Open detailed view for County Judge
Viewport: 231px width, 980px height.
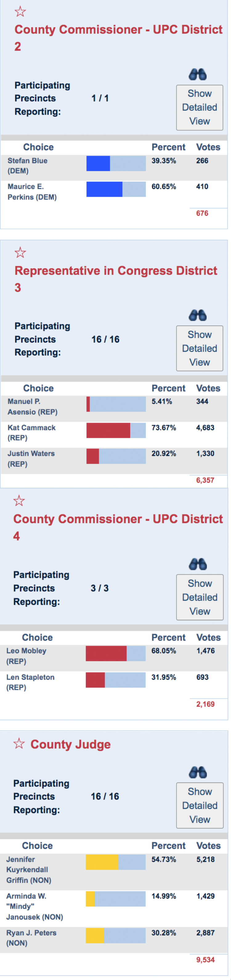point(200,805)
